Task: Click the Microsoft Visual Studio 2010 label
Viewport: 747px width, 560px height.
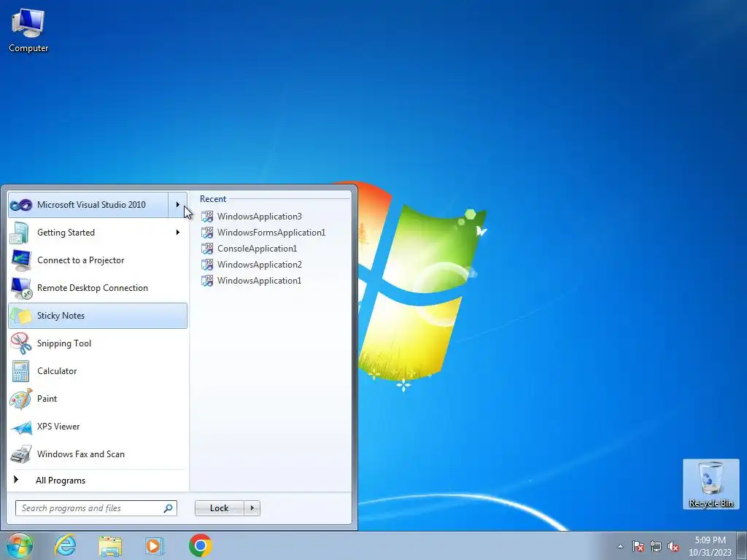Action: [x=91, y=205]
